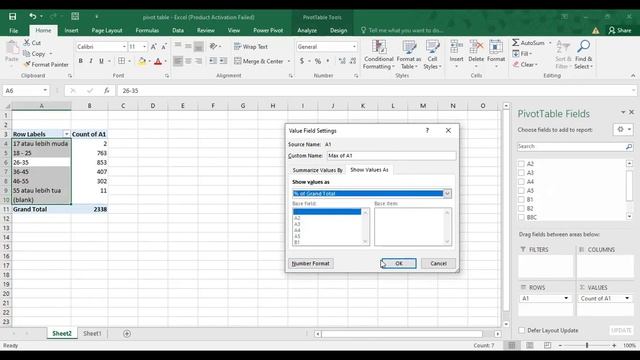Open Format as Table gallery
The width and height of the screenshot is (640, 360).
tap(409, 55)
